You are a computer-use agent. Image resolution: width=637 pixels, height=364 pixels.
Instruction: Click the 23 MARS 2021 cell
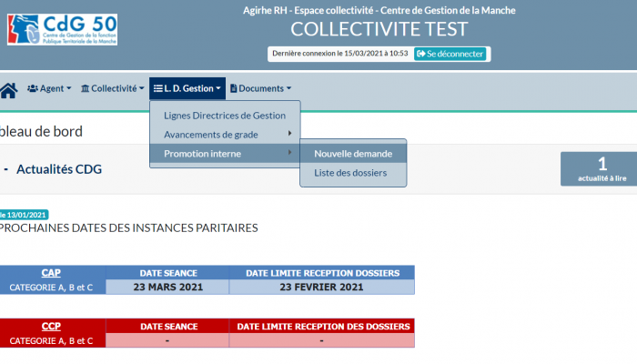pyautogui.click(x=167, y=288)
